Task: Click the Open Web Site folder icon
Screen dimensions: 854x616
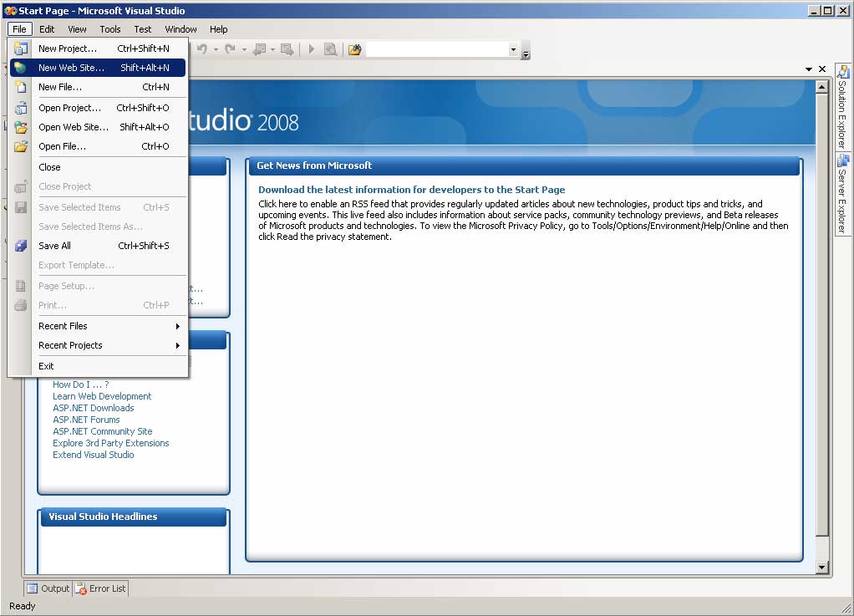Action: pyautogui.click(x=21, y=127)
